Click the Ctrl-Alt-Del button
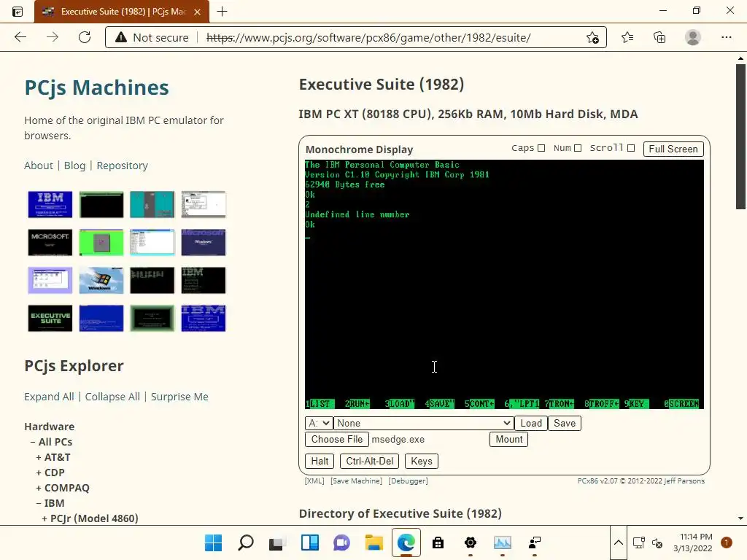Viewport: 747px width, 560px height. [x=370, y=461]
